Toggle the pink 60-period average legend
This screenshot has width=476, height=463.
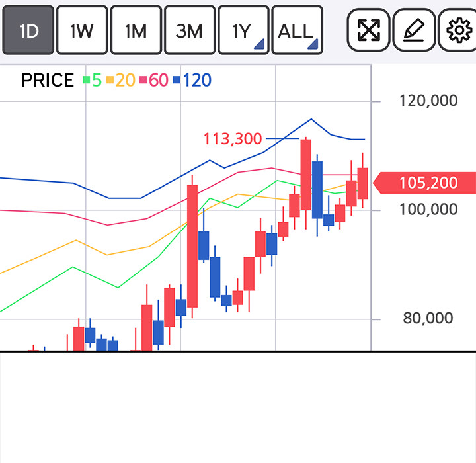(153, 81)
